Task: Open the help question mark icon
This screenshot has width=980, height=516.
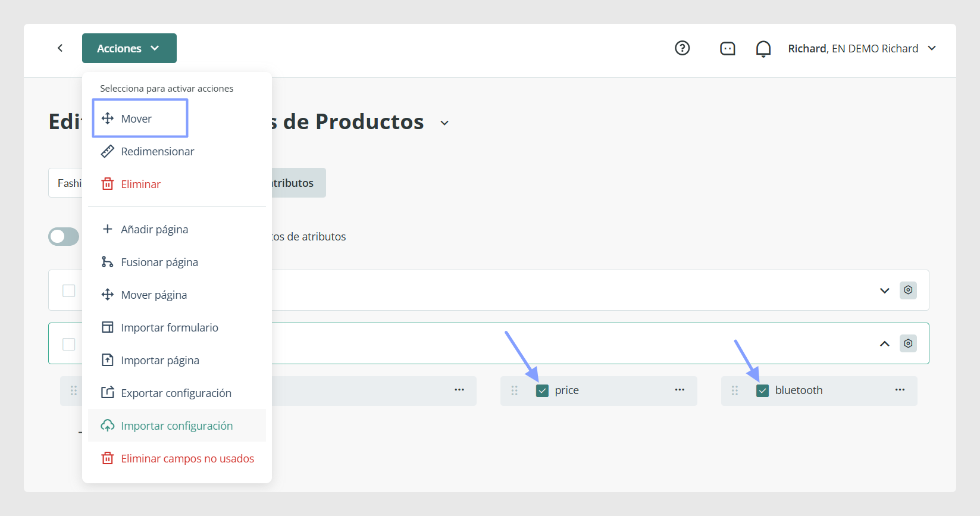Action: [x=682, y=48]
